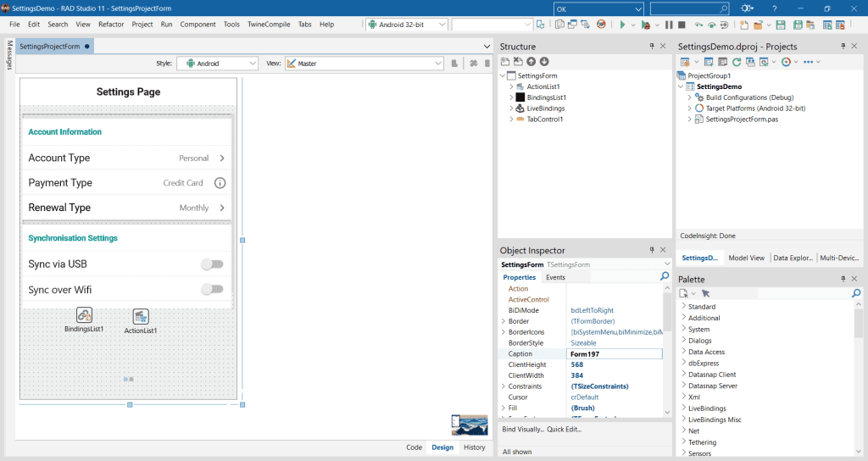This screenshot has width=868, height=461.
Task: Expand the TabControl1 node in Structure
Action: [511, 119]
